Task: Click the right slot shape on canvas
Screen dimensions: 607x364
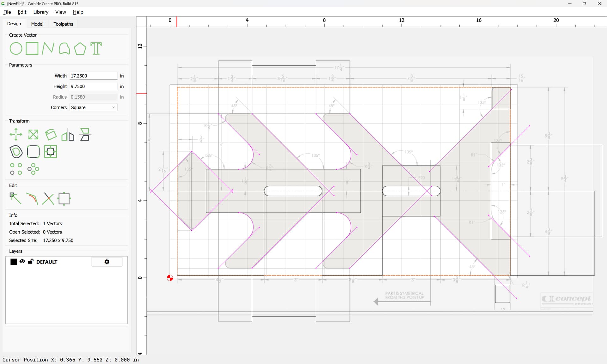Action: [411, 191]
